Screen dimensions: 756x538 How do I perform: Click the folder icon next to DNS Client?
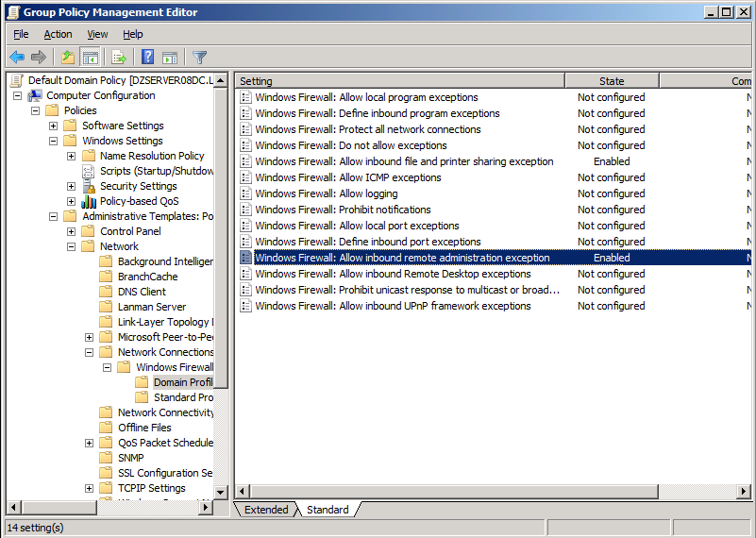106,292
